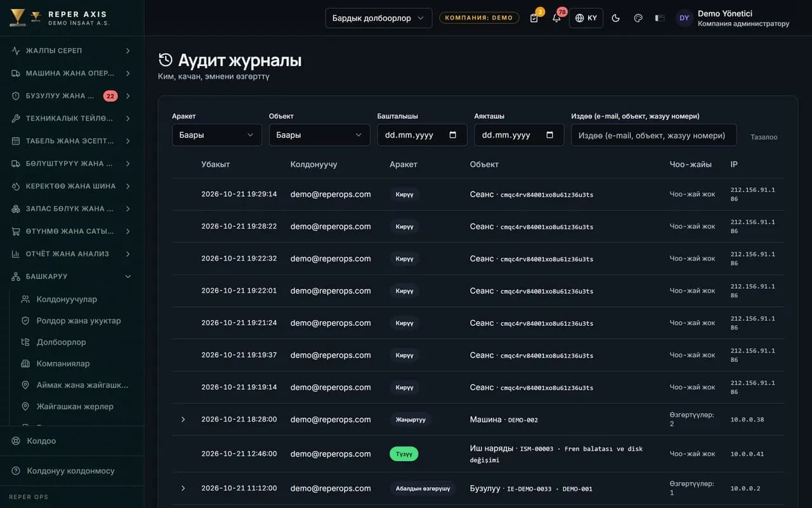Open calendar picker in Аякташы date field

[x=550, y=135]
